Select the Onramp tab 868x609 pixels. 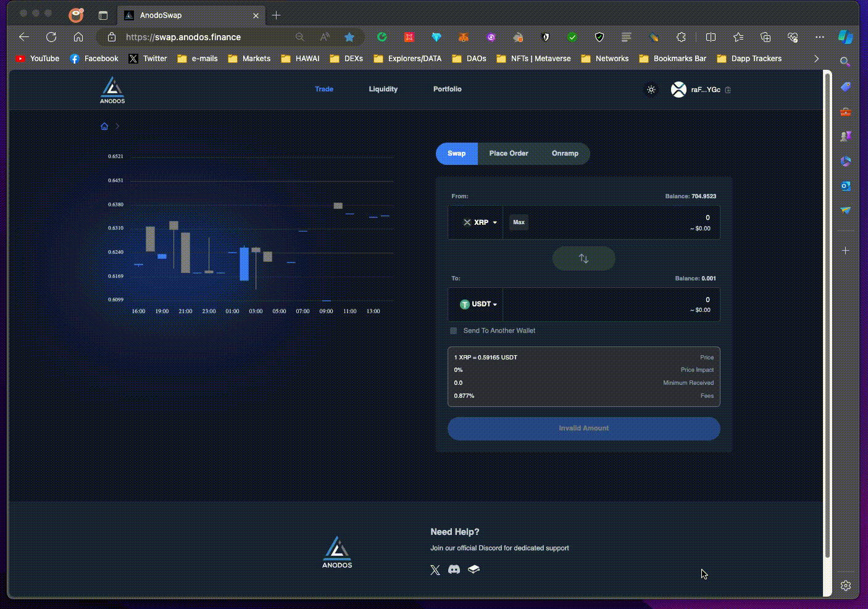pos(565,154)
